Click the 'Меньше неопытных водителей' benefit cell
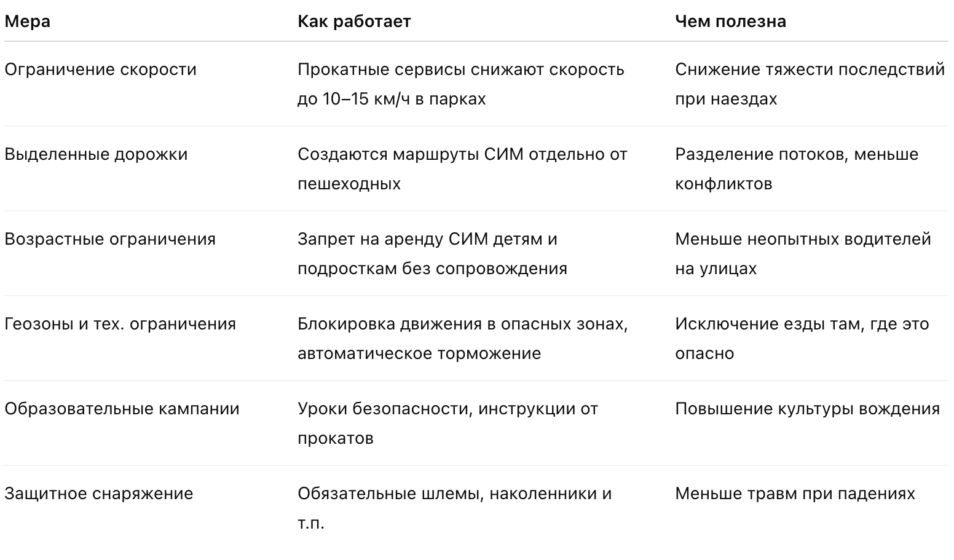Image resolution: width=954 pixels, height=560 pixels. [803, 254]
